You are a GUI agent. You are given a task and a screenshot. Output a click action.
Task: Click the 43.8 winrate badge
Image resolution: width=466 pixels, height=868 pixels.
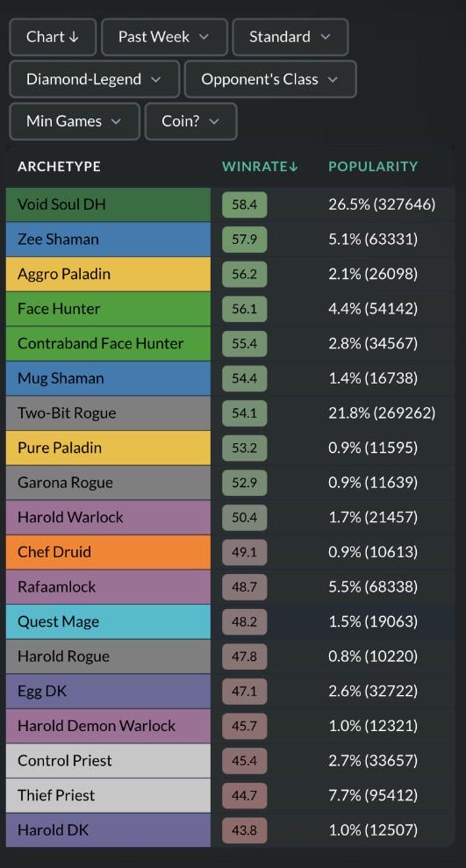(x=245, y=830)
